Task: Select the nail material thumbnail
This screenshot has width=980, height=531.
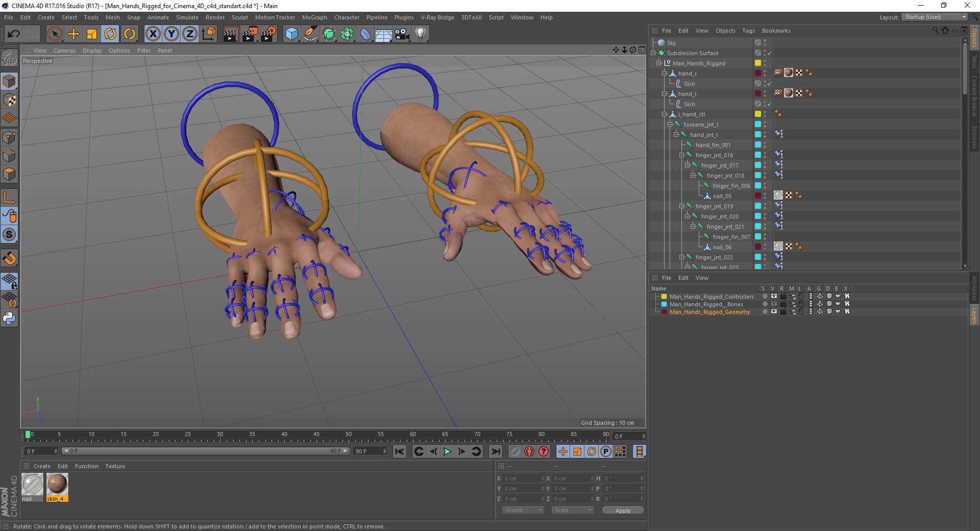Action: click(32, 487)
